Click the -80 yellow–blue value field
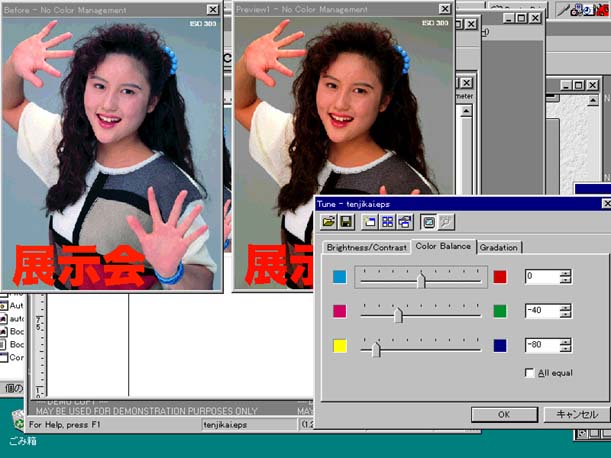 tap(541, 345)
